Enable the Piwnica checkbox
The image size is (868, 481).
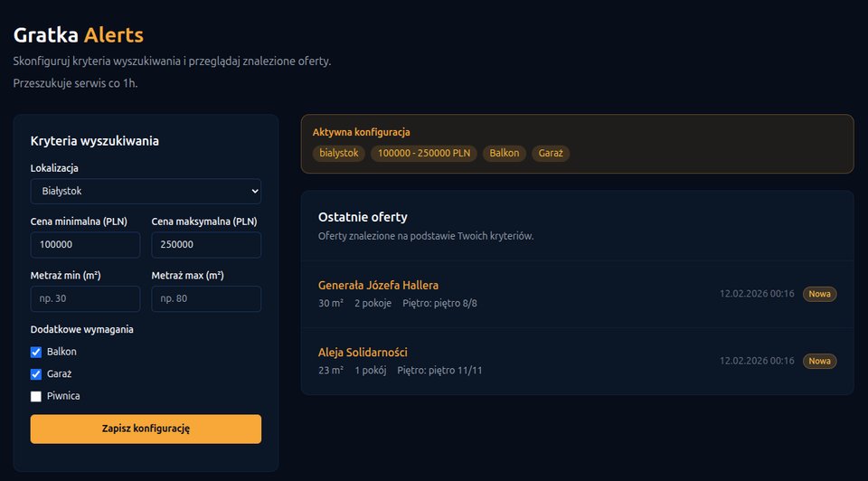click(36, 396)
